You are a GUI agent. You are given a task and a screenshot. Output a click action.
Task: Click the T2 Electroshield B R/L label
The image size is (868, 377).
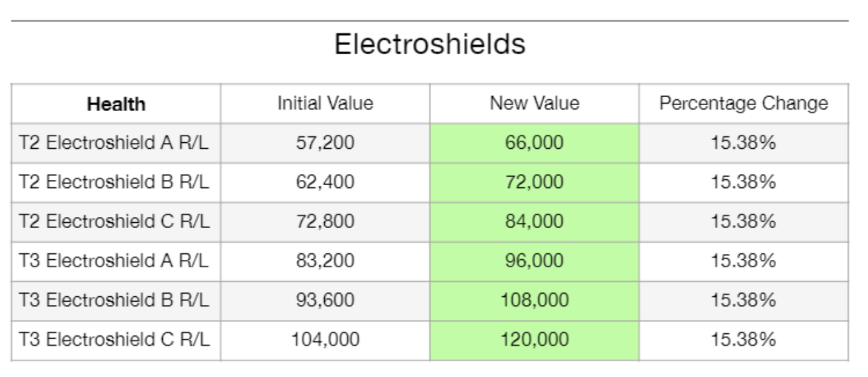click(x=115, y=183)
